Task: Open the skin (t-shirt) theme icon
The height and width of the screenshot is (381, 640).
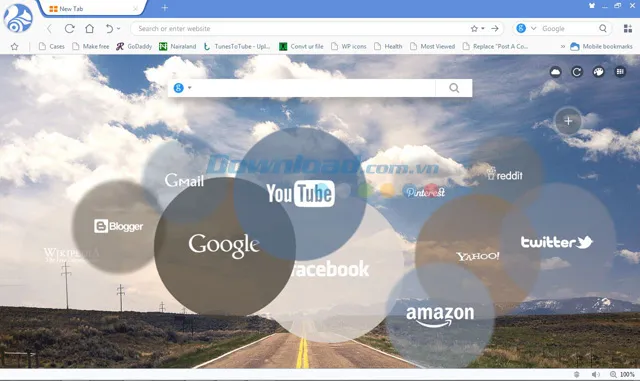Action: (591, 6)
